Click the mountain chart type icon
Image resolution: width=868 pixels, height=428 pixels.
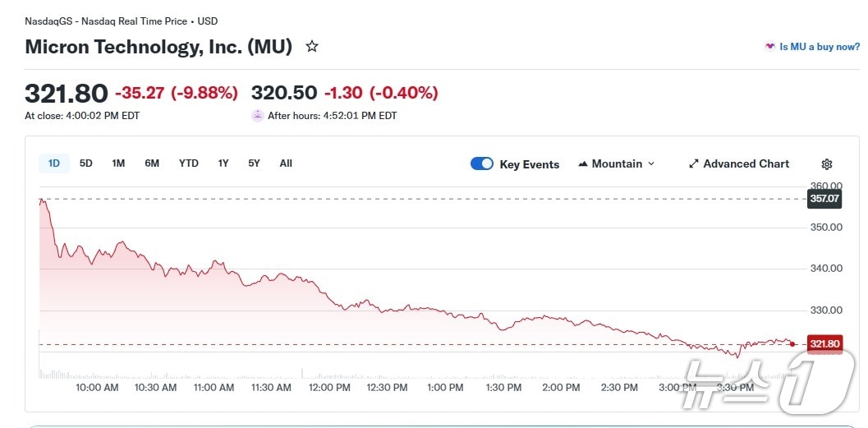point(583,164)
